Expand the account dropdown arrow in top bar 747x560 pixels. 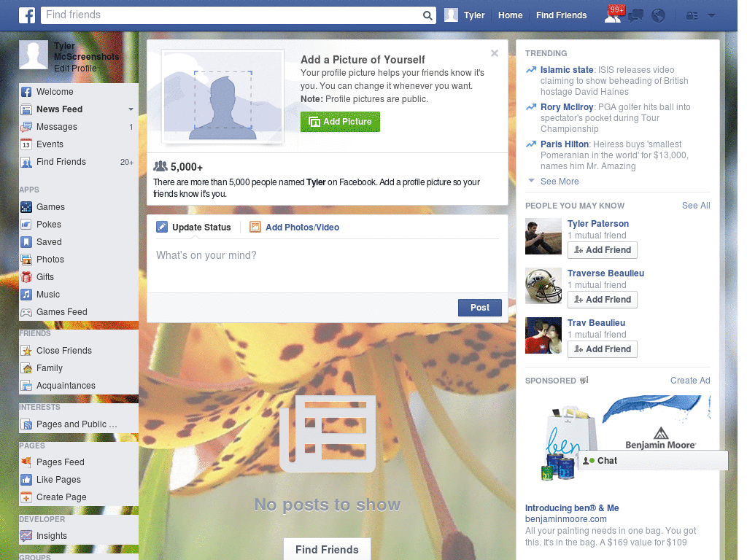point(711,16)
